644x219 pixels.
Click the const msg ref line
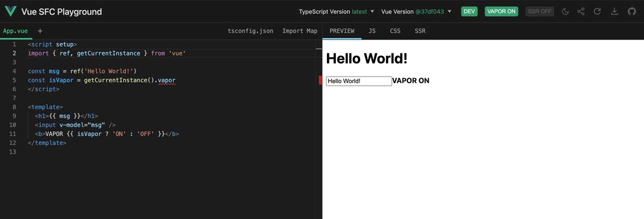pyautogui.click(x=82, y=71)
